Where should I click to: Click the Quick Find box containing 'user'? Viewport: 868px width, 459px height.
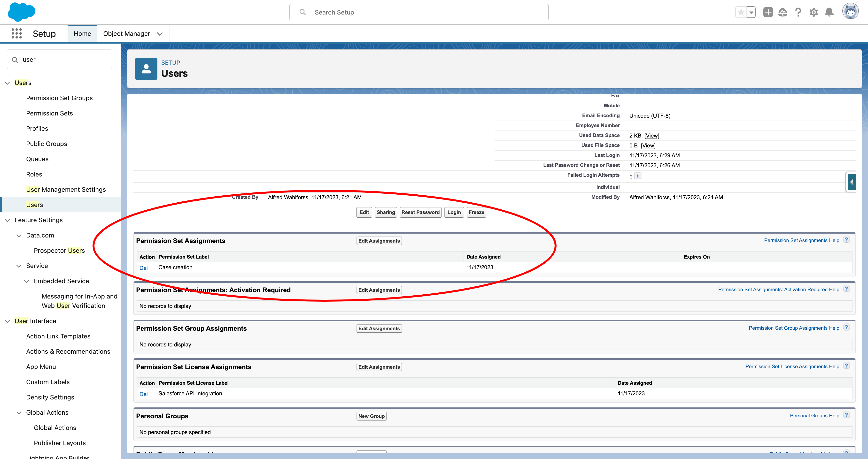pyautogui.click(x=60, y=60)
